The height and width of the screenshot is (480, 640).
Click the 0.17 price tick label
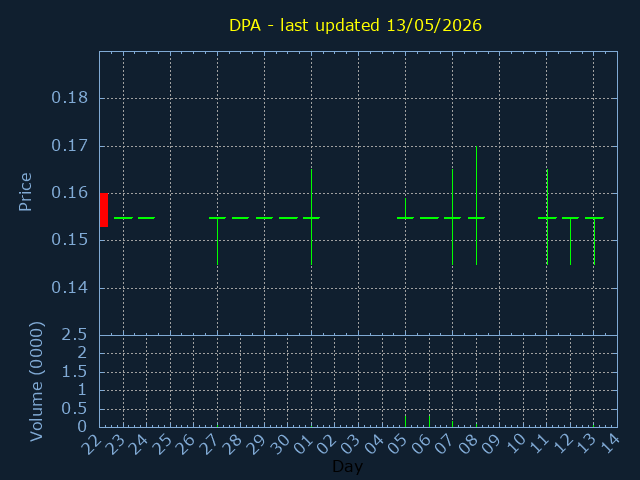pyautogui.click(x=69, y=146)
